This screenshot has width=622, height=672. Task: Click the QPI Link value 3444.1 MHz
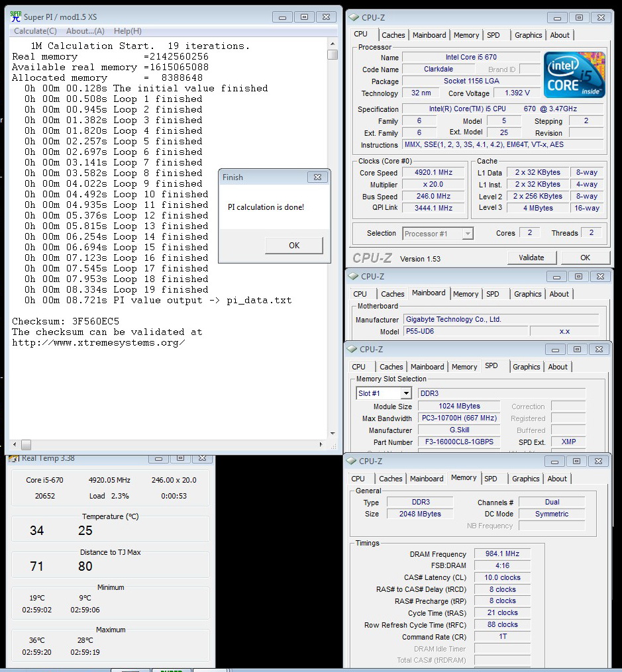click(x=433, y=208)
